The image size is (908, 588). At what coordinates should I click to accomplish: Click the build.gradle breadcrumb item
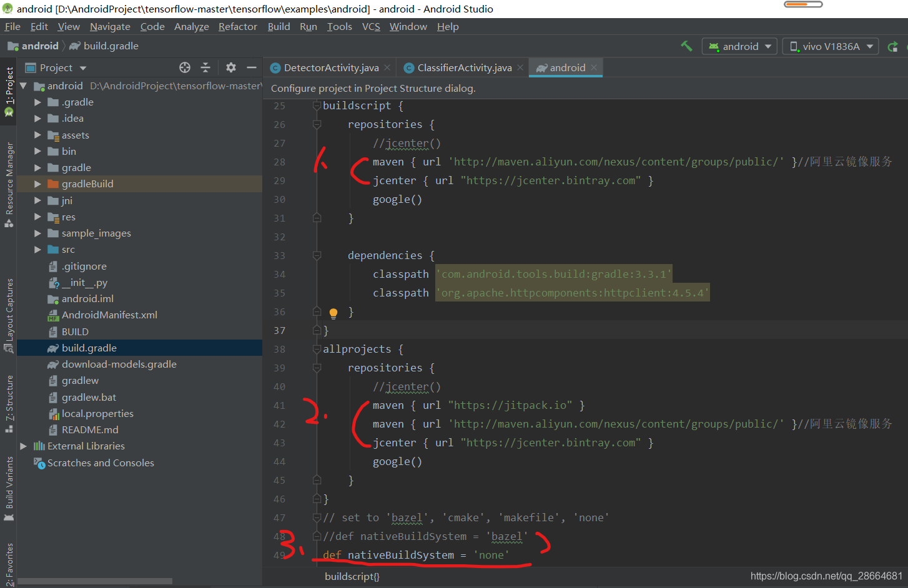tap(104, 46)
